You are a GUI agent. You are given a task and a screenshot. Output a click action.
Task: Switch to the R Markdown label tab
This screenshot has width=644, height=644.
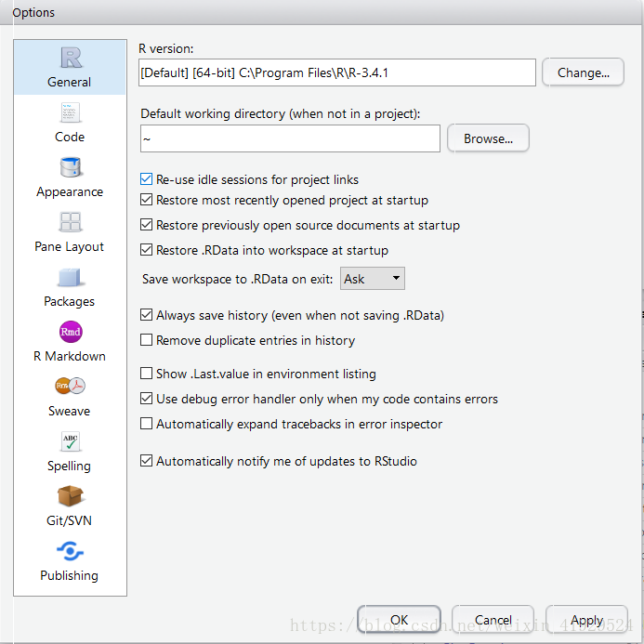click(x=70, y=356)
